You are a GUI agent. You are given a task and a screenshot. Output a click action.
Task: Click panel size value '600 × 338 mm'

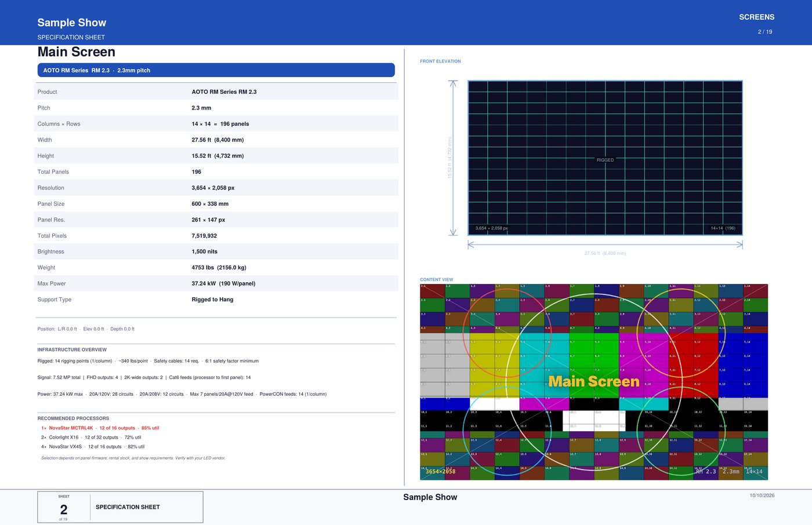tap(210, 204)
